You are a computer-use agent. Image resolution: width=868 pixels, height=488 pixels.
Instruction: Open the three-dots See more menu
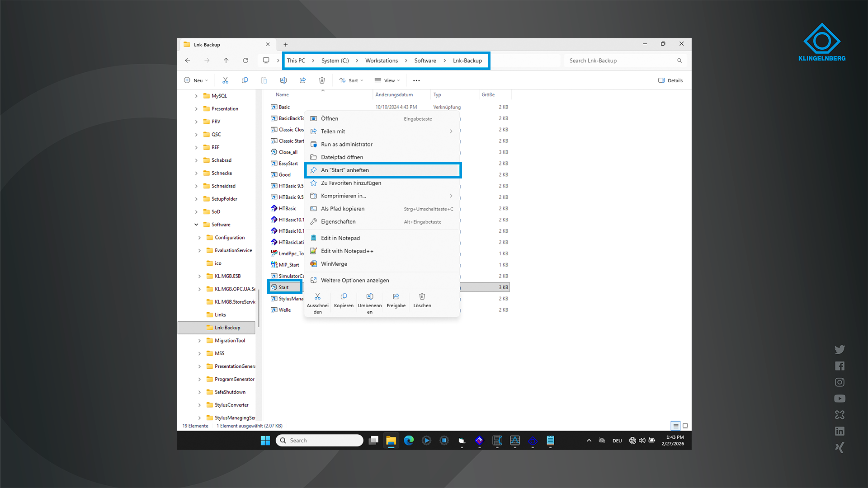(416, 80)
